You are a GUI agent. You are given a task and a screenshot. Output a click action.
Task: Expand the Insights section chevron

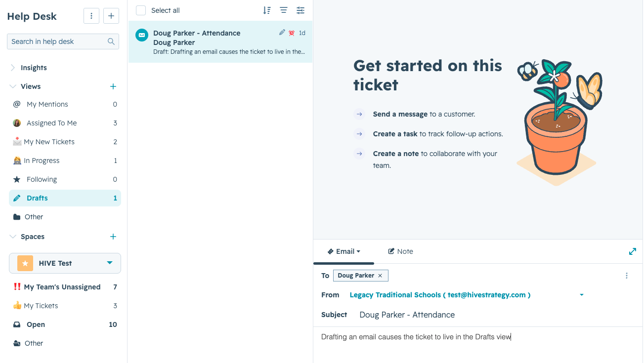tap(13, 68)
